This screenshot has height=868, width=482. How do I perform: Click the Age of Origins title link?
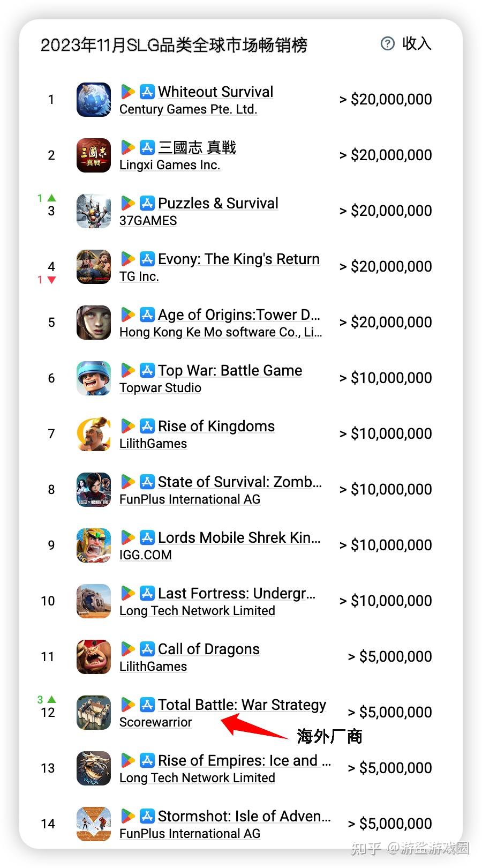coord(238,315)
